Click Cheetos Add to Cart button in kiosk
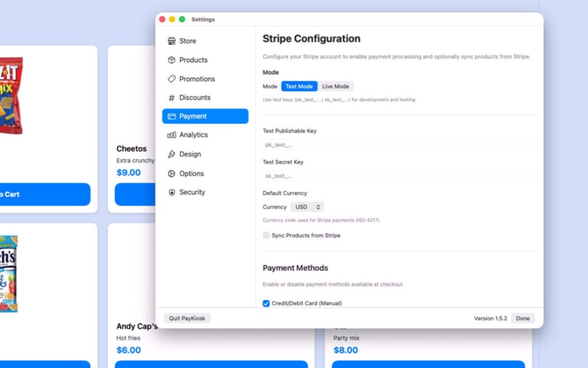Viewport: 588px width, 368px height. tap(135, 194)
